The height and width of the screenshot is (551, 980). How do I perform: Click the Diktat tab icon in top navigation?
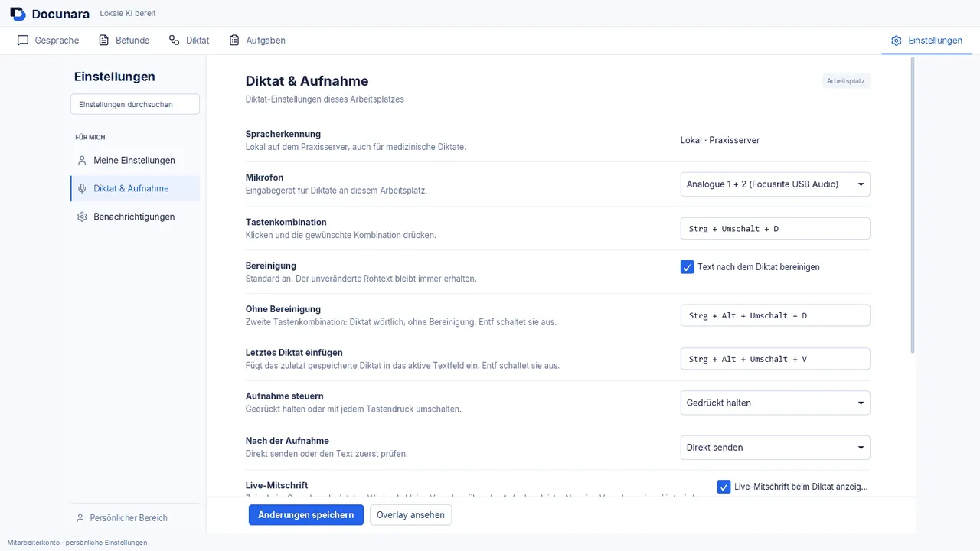coord(175,41)
